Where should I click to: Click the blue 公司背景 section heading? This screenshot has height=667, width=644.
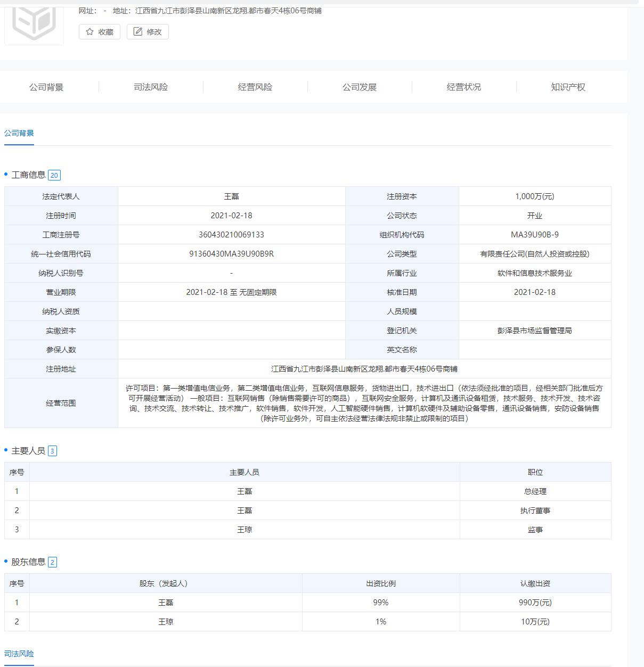click(19, 133)
